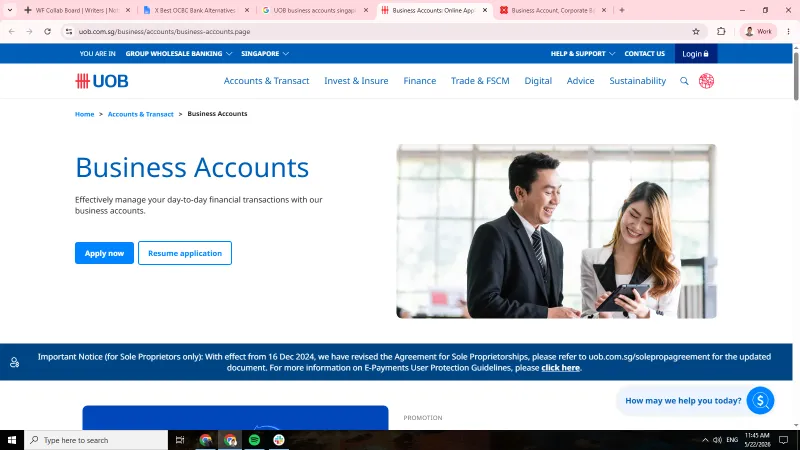
Task: Open the Chrome extensions puzzle icon
Action: (721, 32)
